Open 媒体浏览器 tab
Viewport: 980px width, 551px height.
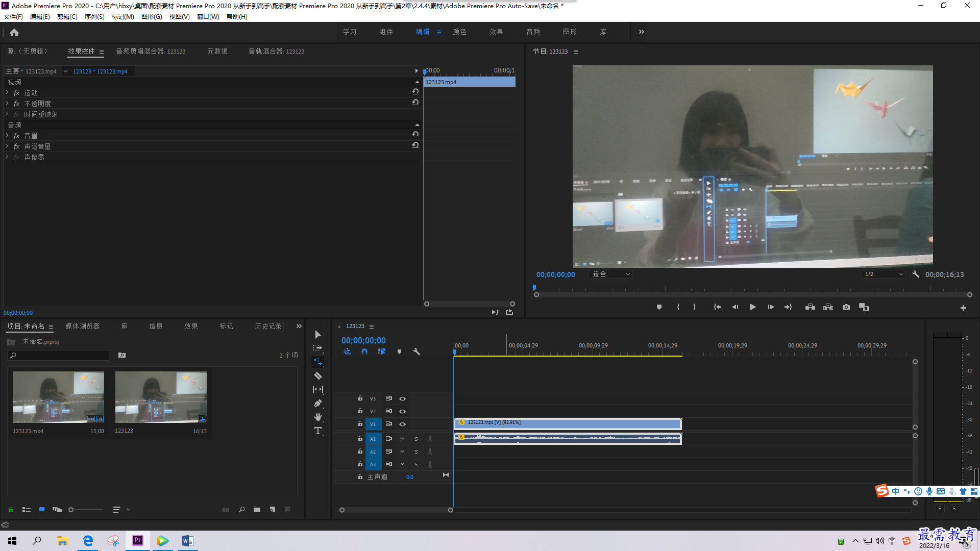(82, 326)
